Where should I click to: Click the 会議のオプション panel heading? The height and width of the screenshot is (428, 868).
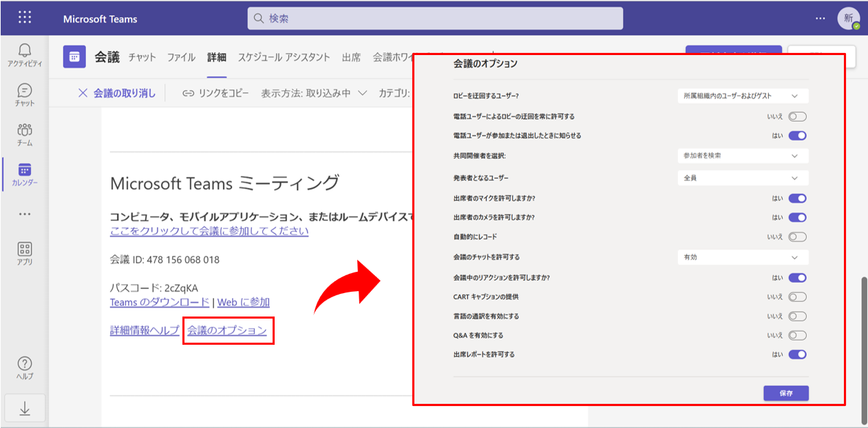(485, 63)
